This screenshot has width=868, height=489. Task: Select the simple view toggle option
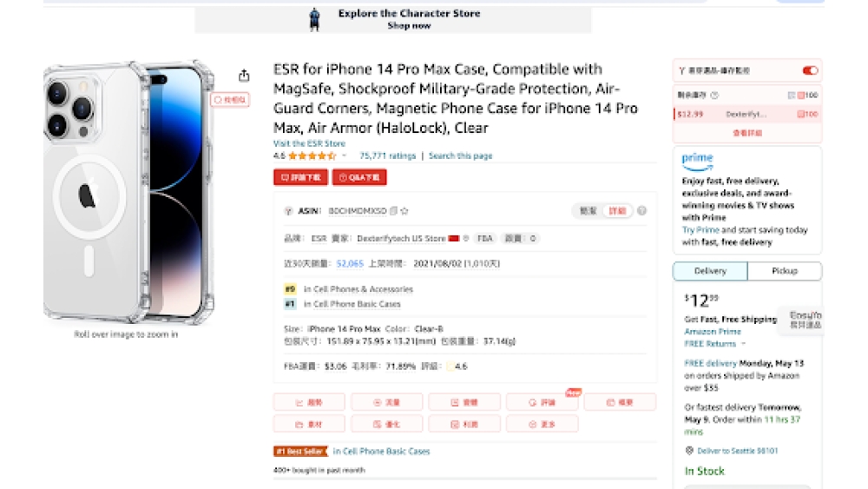coord(588,211)
